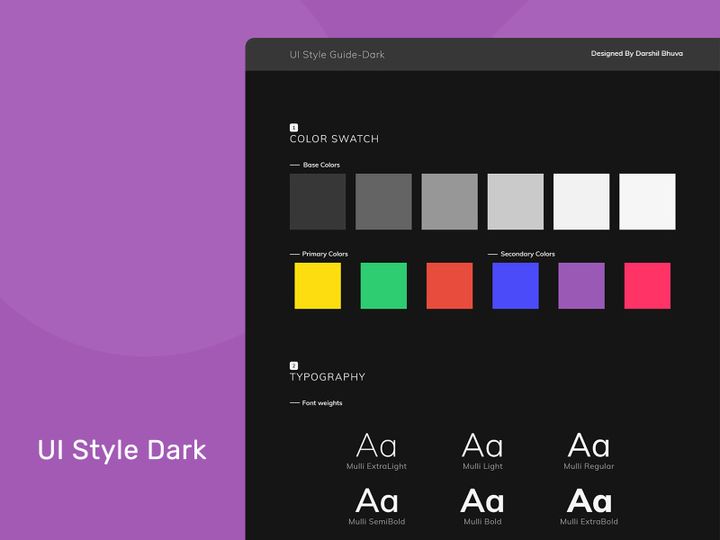Screen dimensions: 720x540
Task: Click the 'Mulli Bold' caption text
Action: (483, 522)
